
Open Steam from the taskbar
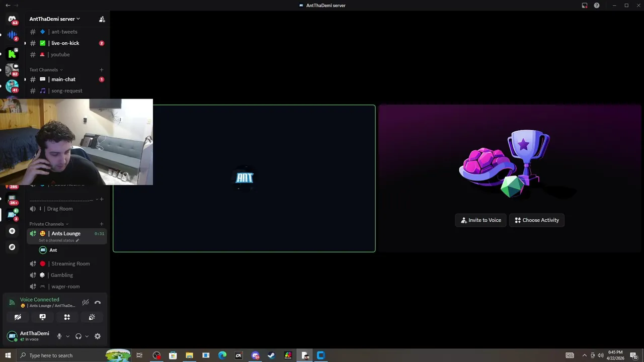pos(271,355)
